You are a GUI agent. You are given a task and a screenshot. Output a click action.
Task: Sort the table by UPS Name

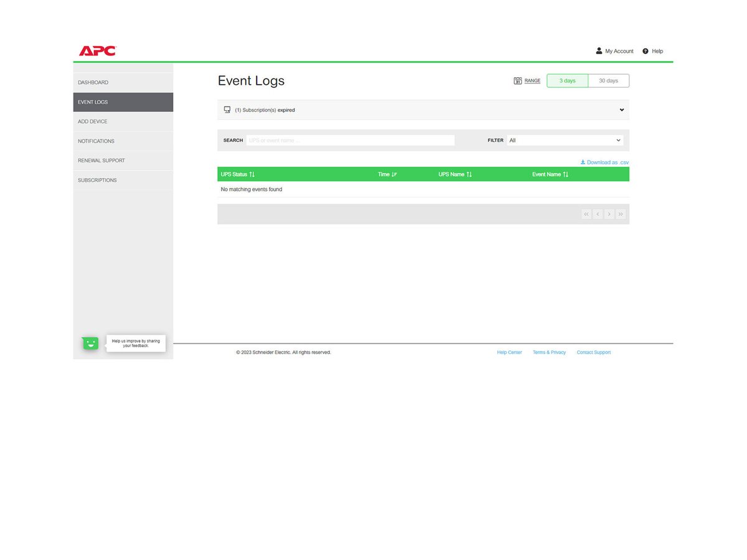point(455,174)
